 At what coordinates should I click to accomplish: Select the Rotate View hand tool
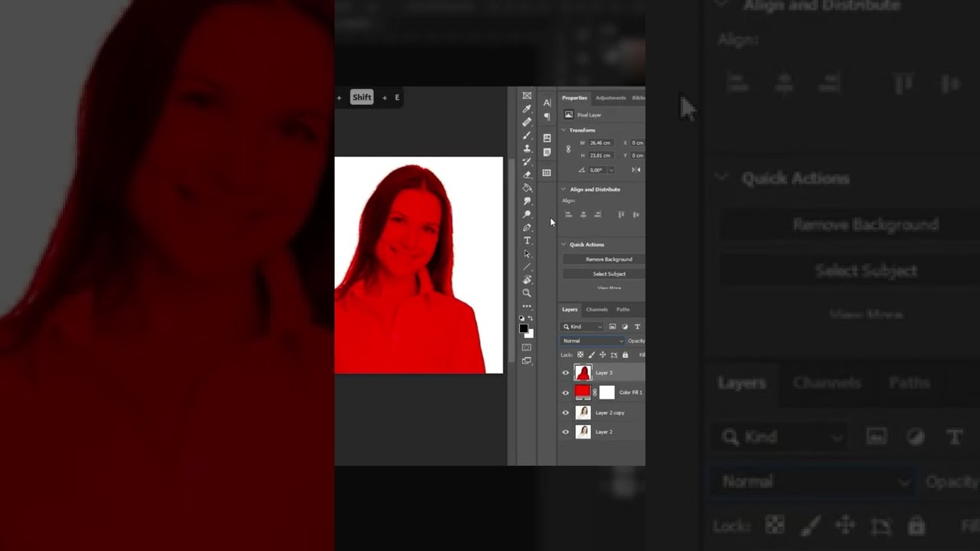527,279
